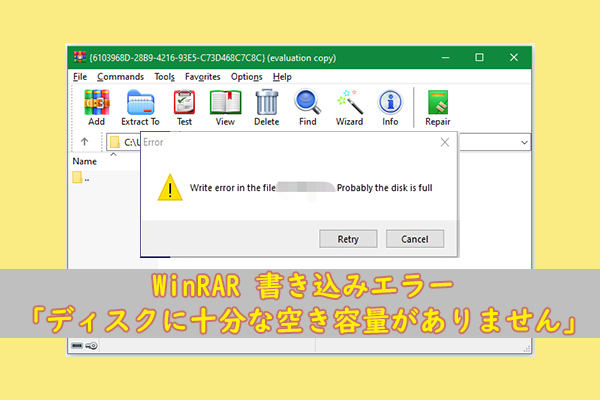Show archive Info
600x400 pixels.
pos(390,108)
